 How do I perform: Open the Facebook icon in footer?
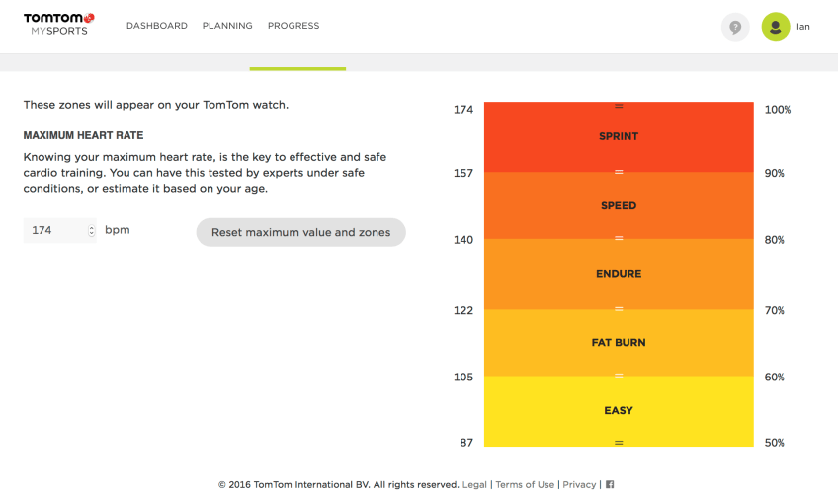(x=610, y=485)
